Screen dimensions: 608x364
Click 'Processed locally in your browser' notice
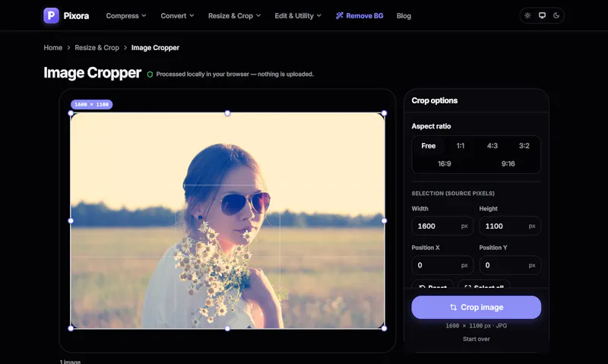coord(235,74)
